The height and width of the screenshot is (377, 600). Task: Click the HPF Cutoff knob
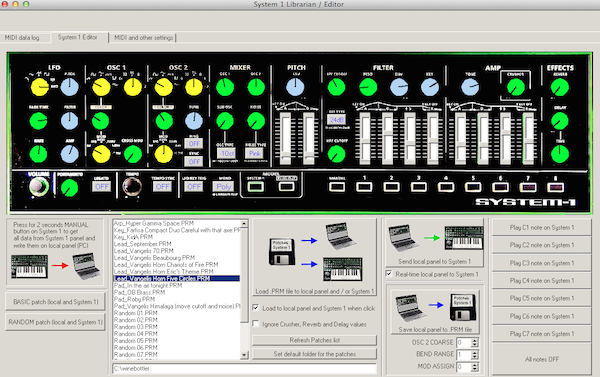click(336, 154)
